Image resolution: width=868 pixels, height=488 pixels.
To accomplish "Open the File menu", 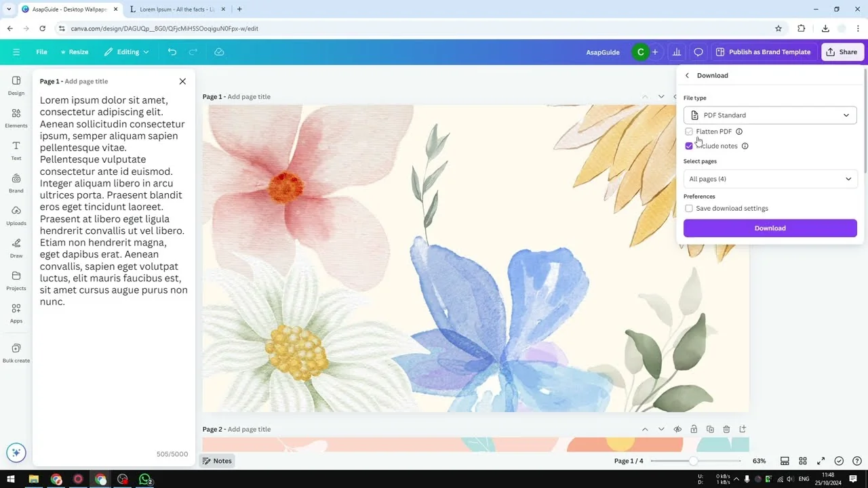I will pos(41,52).
